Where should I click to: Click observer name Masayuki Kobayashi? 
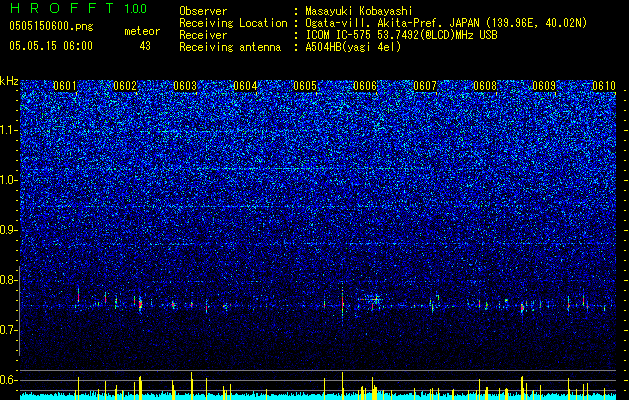(359, 11)
